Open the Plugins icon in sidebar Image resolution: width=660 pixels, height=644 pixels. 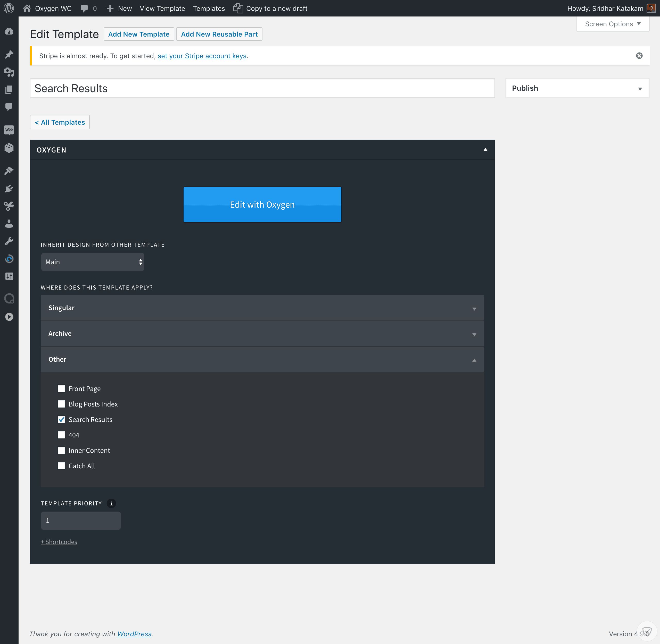9,188
